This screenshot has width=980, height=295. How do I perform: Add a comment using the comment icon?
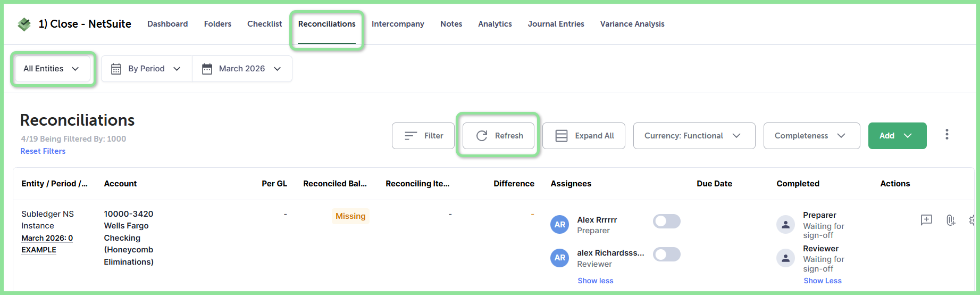click(926, 220)
